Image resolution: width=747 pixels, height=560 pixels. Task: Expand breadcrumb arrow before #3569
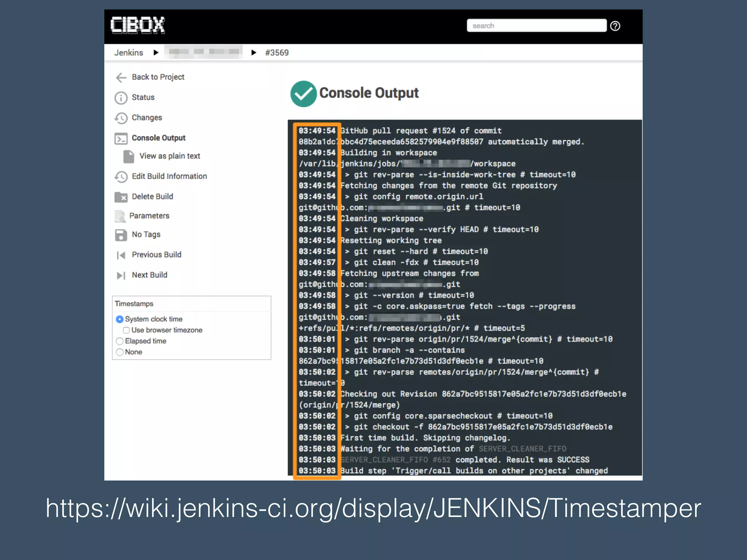(254, 52)
